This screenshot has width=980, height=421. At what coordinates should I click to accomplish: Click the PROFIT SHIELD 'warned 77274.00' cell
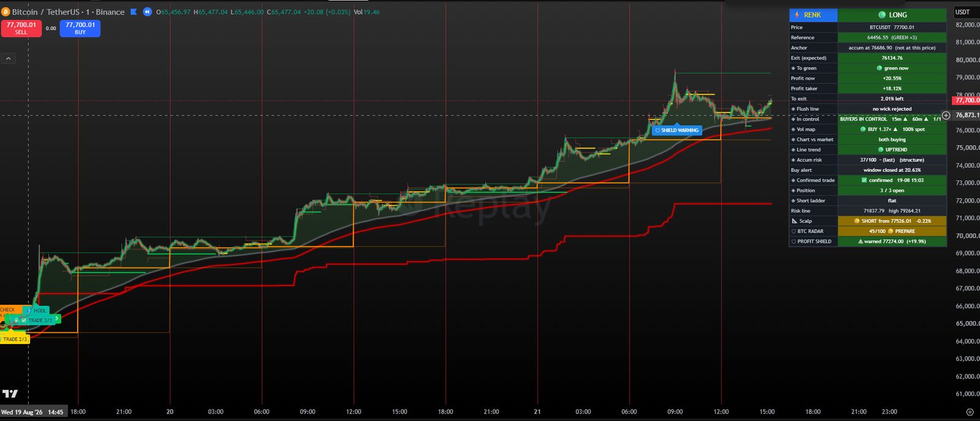click(892, 242)
